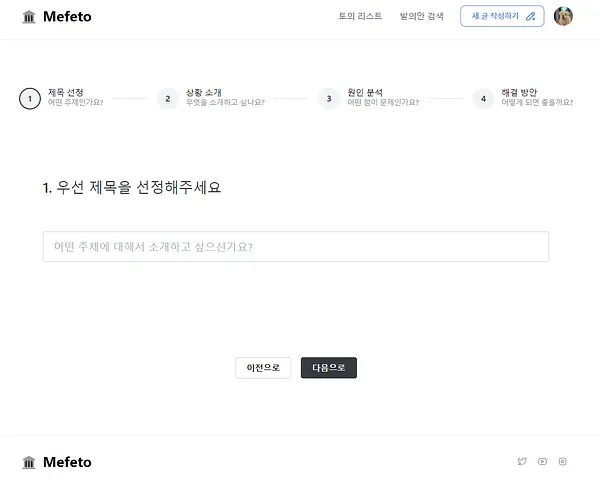Click the Mefeto brand name in header
This screenshot has width=600, height=480.
coord(67,16)
